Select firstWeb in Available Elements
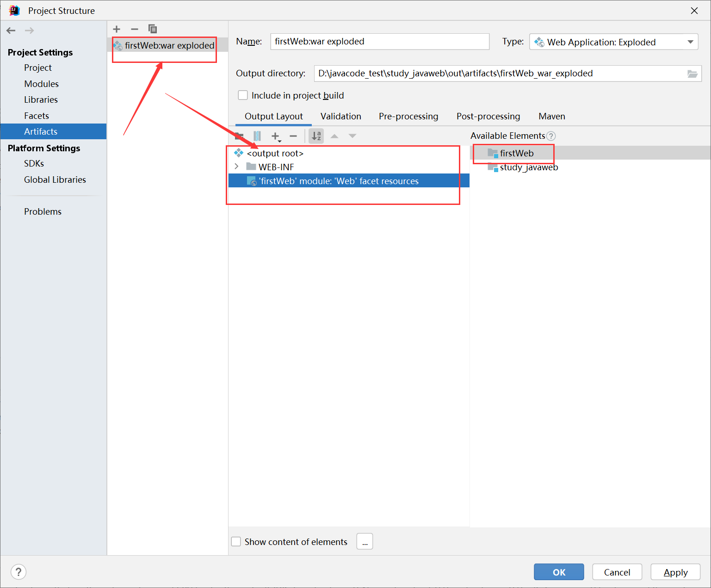 pos(590,153)
